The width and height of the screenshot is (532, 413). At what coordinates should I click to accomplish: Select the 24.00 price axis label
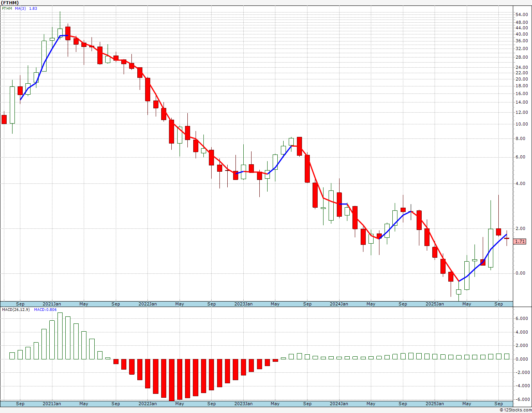pos(522,67)
